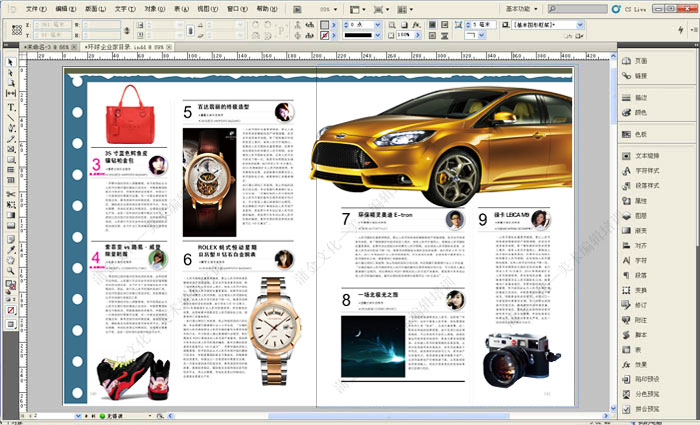
Task: Open the 图层 (Layers) panel
Action: [635, 216]
